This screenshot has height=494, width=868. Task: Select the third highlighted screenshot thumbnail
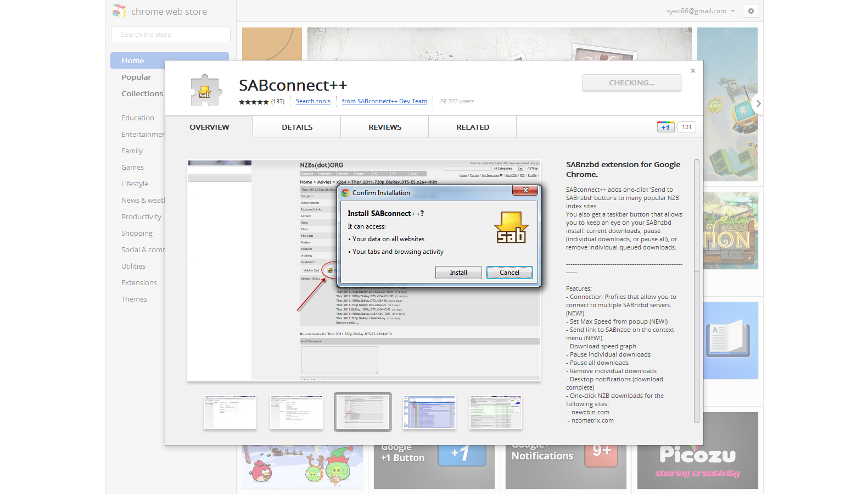(363, 412)
